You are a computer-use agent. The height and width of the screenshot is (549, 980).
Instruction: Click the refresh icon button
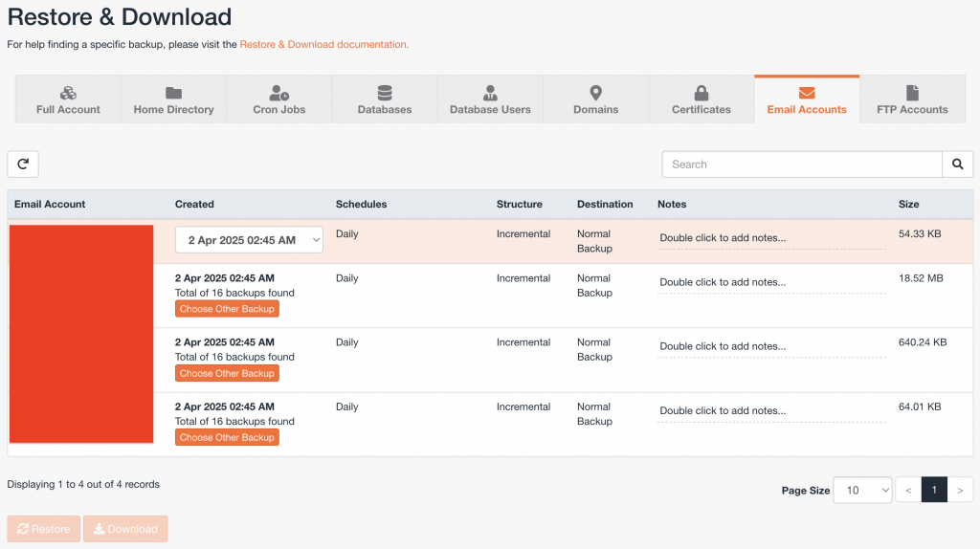pyautogui.click(x=23, y=165)
